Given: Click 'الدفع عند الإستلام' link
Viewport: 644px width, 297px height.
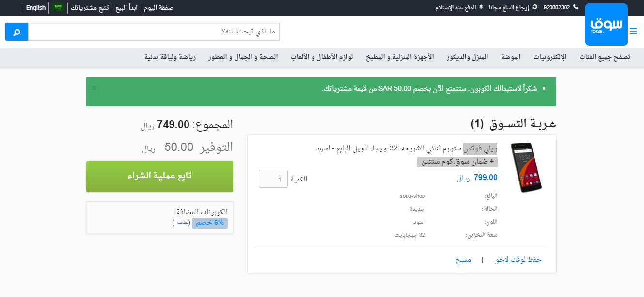Looking at the screenshot, I should click(x=456, y=7).
